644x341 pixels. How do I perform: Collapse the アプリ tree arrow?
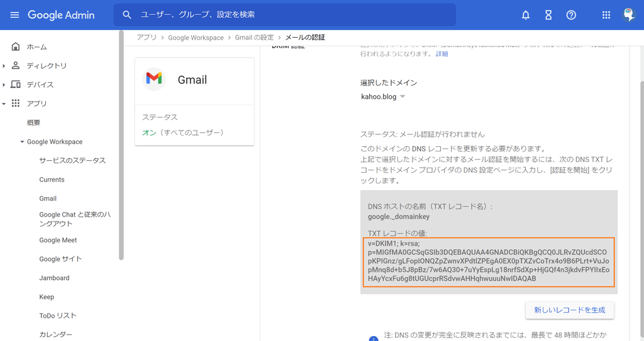tap(4, 104)
